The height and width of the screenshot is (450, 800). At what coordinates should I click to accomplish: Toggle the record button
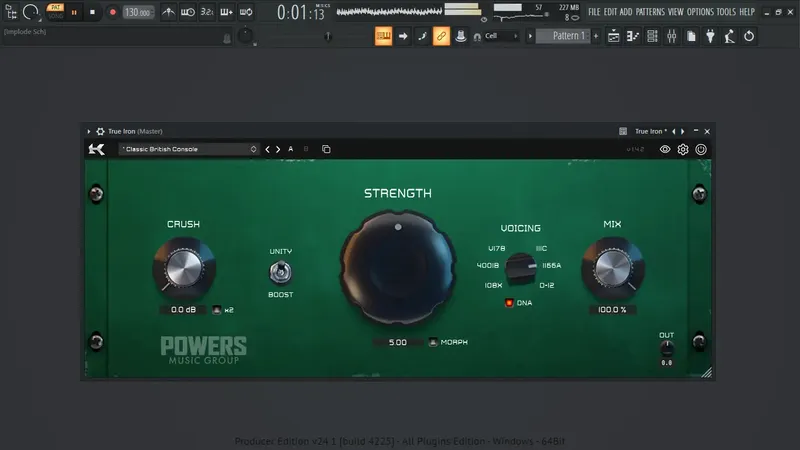(x=112, y=12)
